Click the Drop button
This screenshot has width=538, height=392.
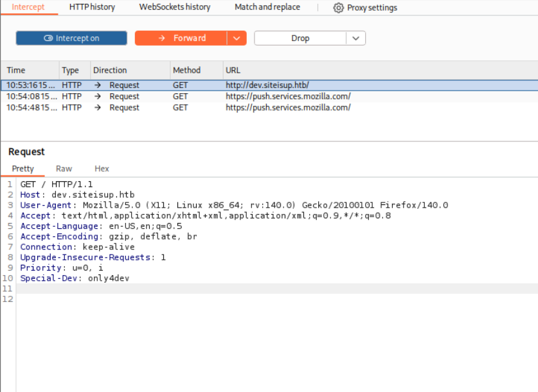pos(300,39)
